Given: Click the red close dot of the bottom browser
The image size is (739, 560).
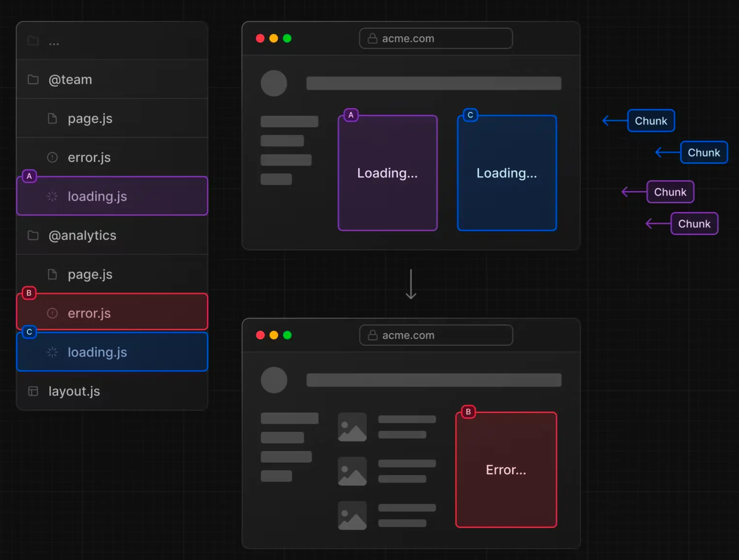Looking at the screenshot, I should [x=260, y=335].
